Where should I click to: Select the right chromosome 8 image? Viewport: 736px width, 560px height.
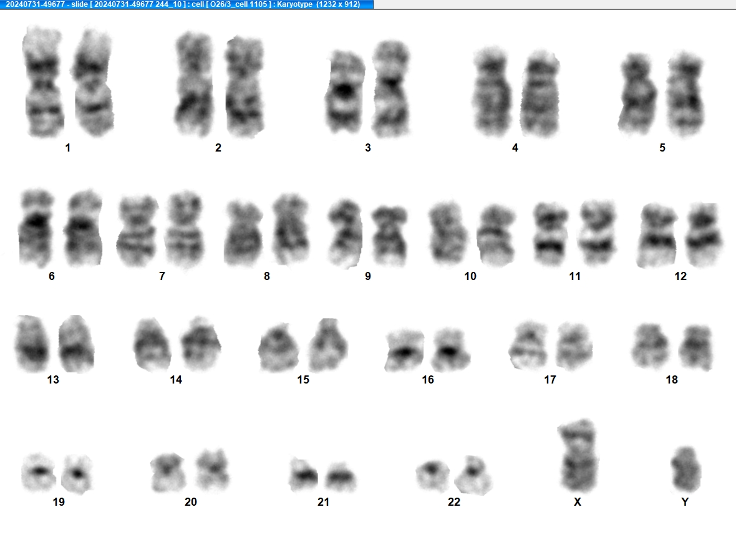pos(291,229)
